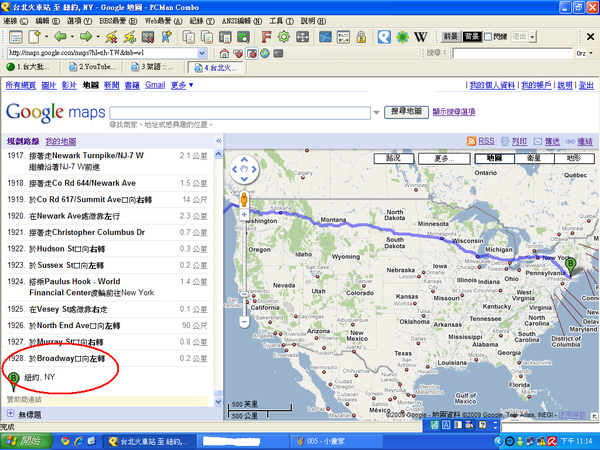The width and height of the screenshot is (600, 450).
Task: Click the Google Maps search input field
Action: tap(240, 112)
